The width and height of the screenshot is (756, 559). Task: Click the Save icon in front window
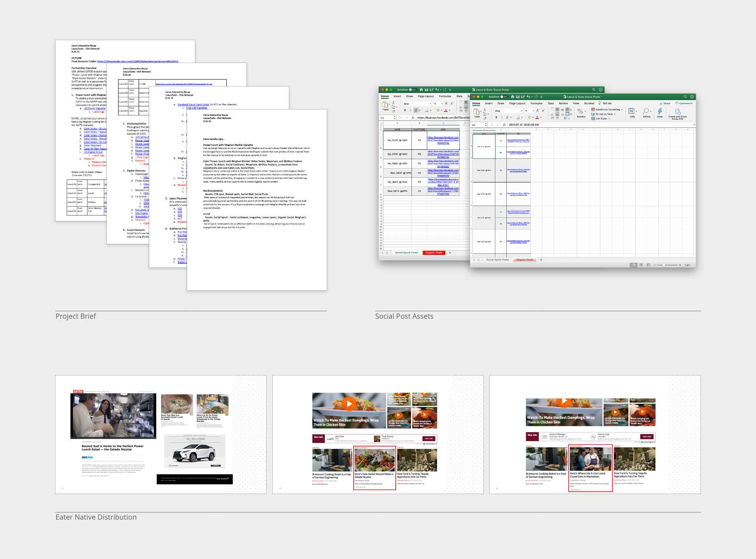tap(518, 97)
